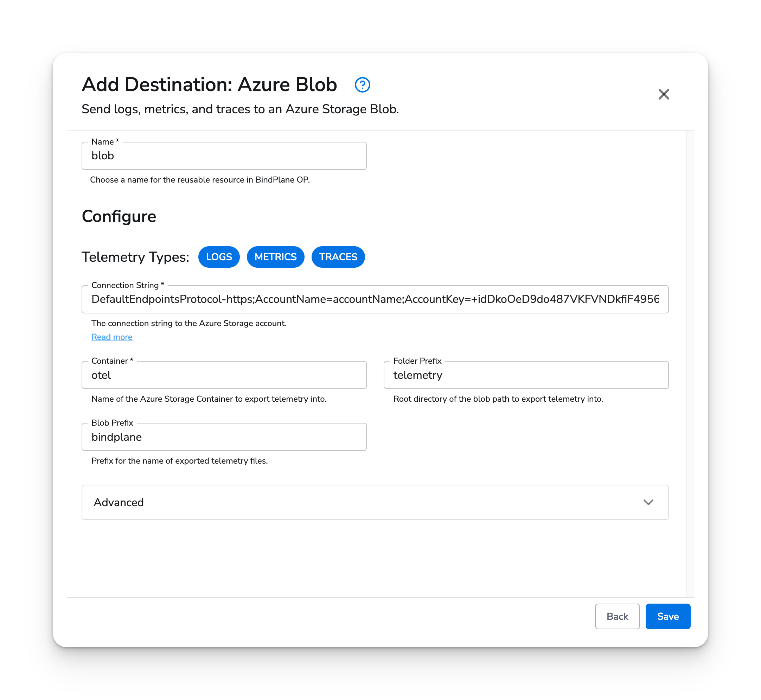Select the Connection String input
The image size is (761, 700).
[375, 299]
